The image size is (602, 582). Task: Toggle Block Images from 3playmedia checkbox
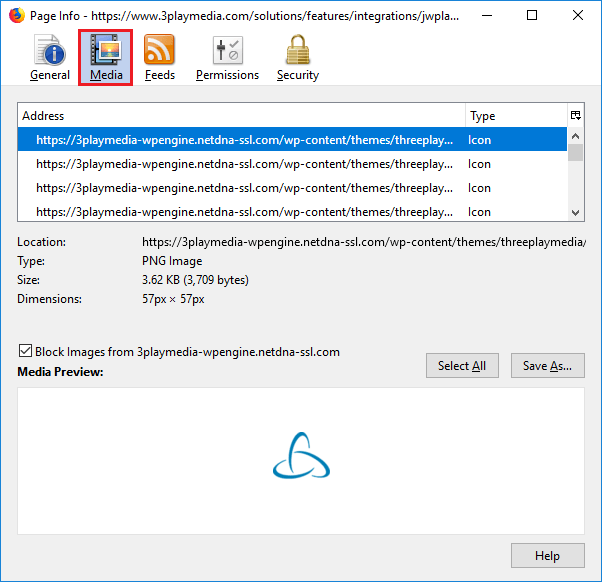tap(25, 352)
